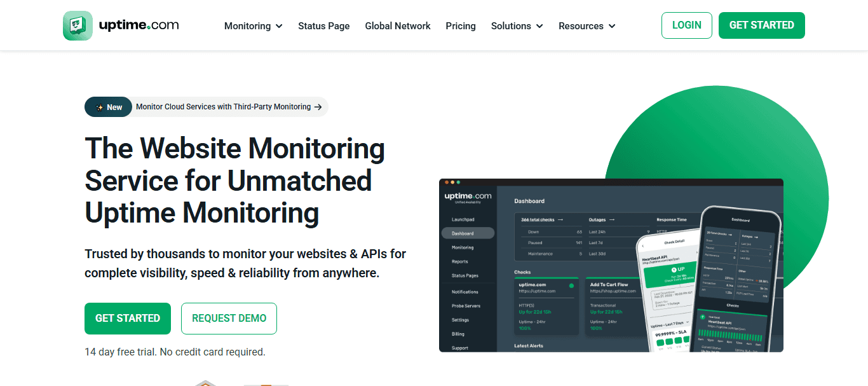The image size is (868, 386).
Task: Click the green status dot on uptime.com check card
Action: point(571,286)
